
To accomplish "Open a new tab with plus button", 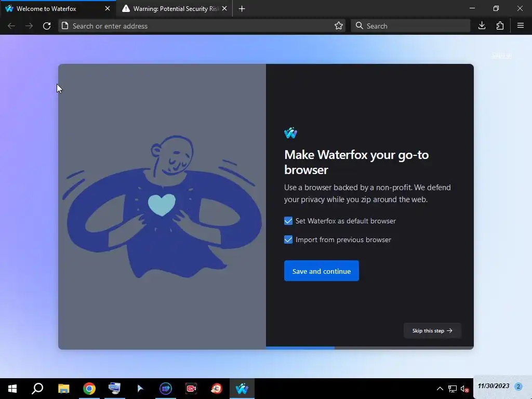I will click(x=242, y=9).
